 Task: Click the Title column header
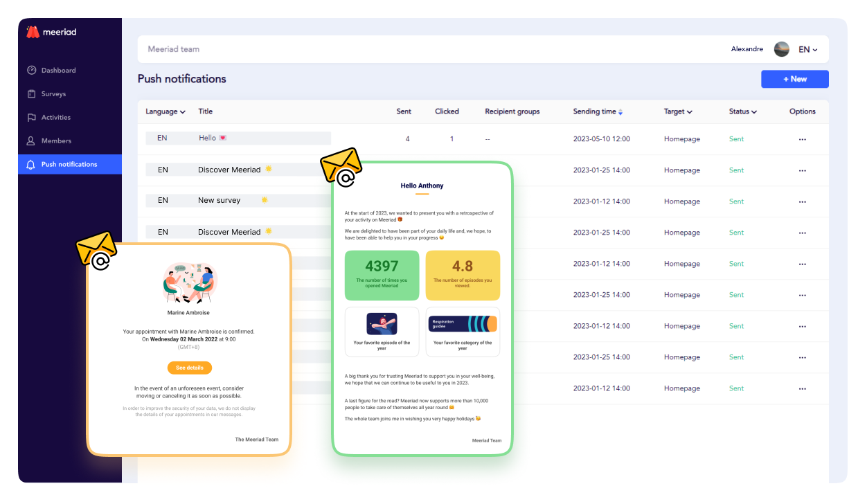(x=206, y=111)
